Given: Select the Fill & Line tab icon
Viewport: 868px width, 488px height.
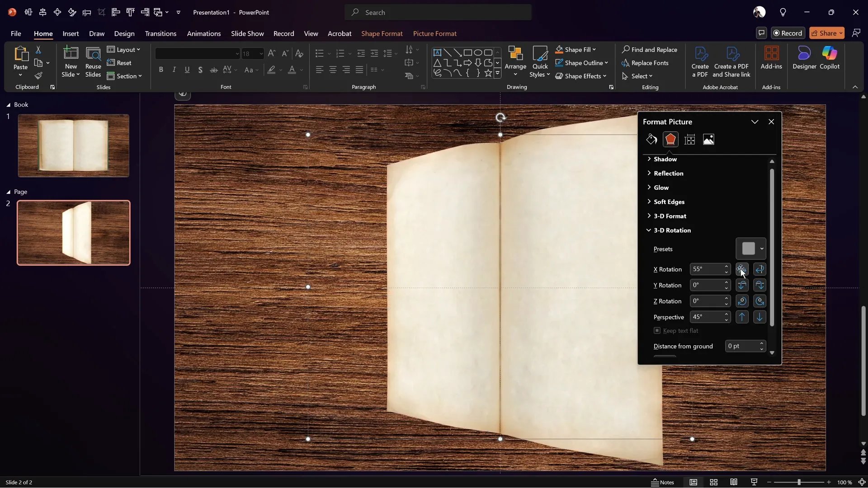Looking at the screenshot, I should 651,140.
